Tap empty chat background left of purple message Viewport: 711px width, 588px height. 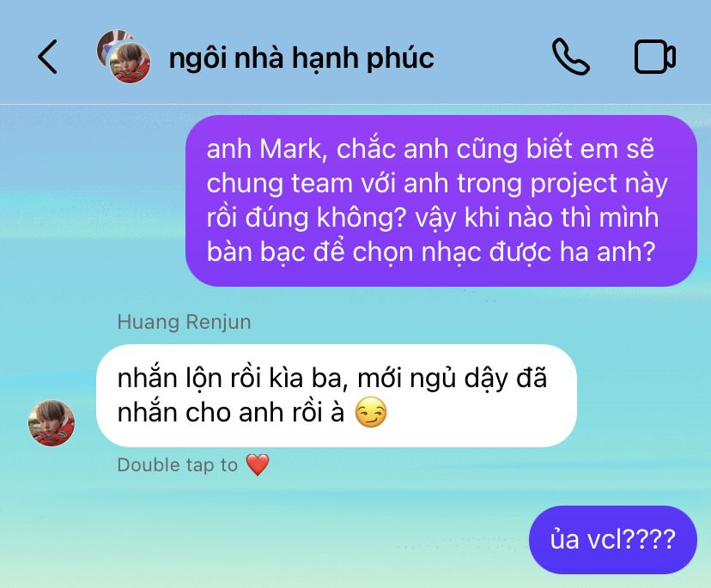tap(91, 199)
